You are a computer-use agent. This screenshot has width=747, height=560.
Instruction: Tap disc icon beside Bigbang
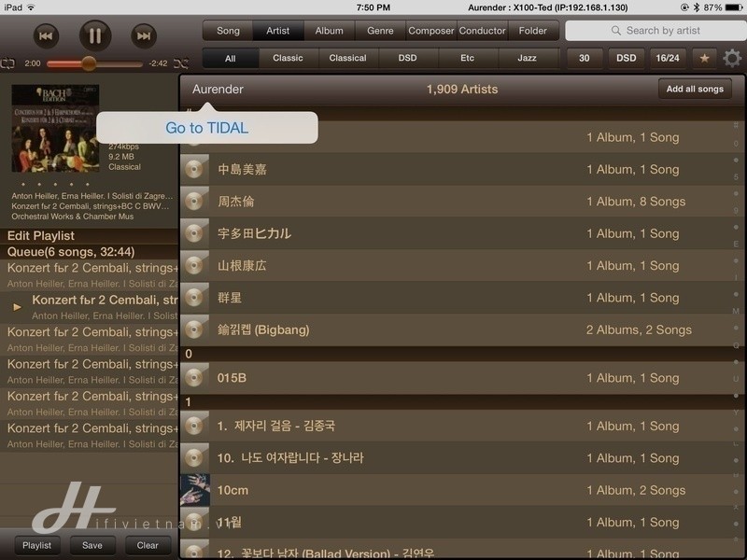194,329
